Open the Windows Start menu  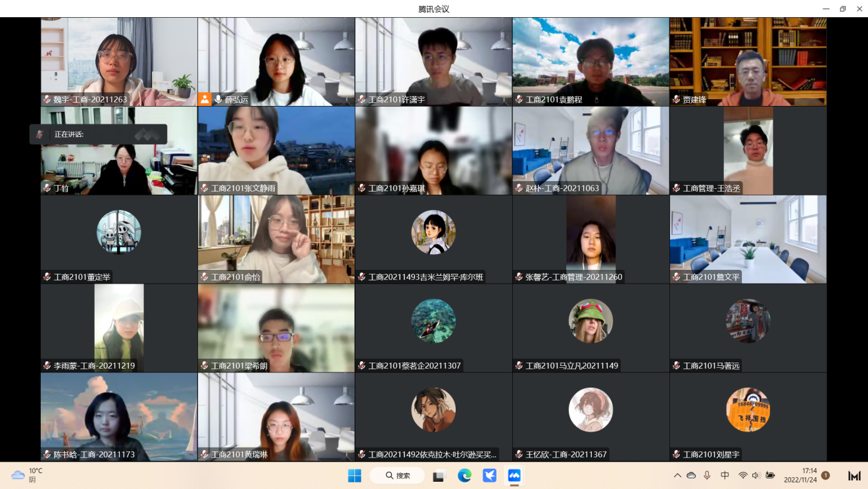[x=354, y=475]
